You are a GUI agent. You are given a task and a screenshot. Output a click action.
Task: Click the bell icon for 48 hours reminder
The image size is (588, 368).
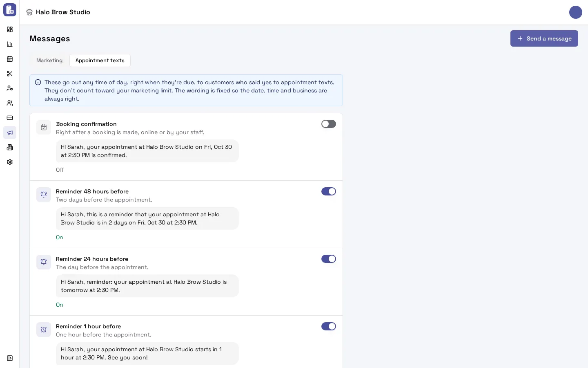point(44,195)
